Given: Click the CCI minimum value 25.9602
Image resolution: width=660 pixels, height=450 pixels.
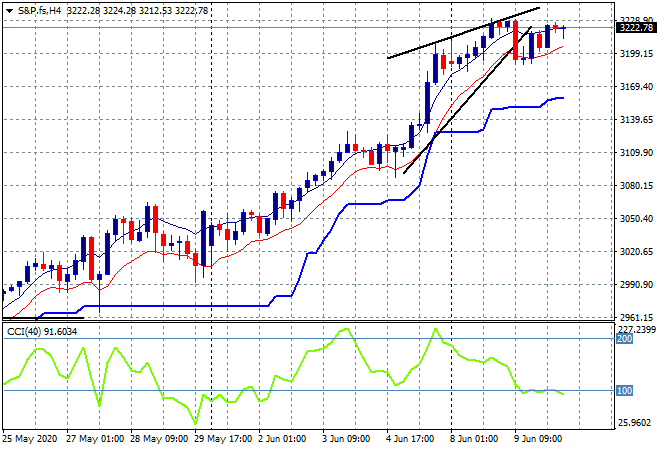Looking at the screenshot, I should [x=634, y=423].
